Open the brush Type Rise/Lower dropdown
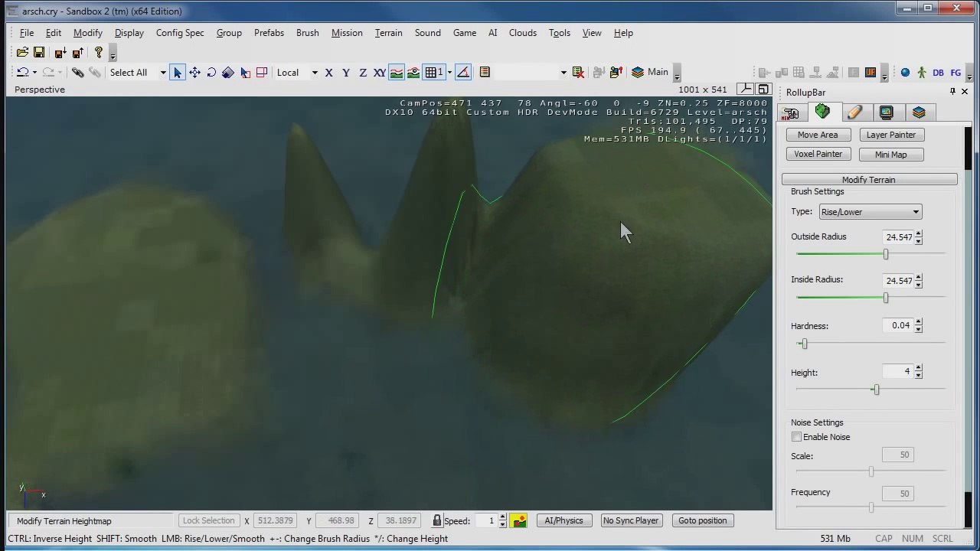This screenshot has height=551, width=980. pos(870,212)
